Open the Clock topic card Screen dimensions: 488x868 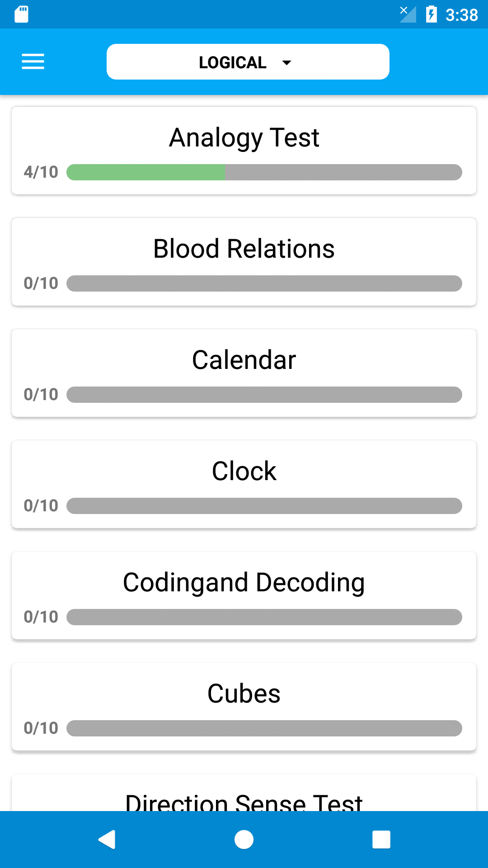tap(244, 484)
